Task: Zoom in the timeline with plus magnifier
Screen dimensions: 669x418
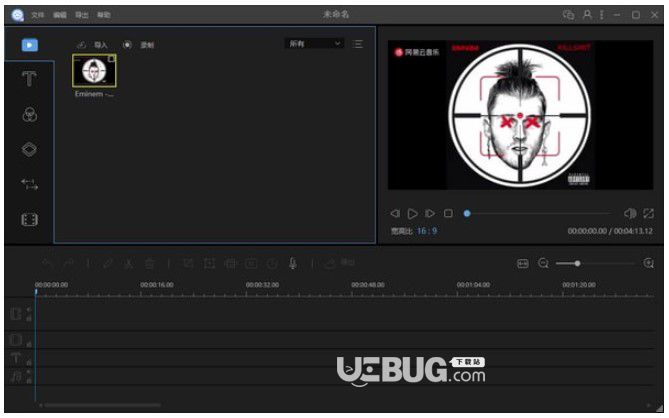Action: [x=649, y=263]
